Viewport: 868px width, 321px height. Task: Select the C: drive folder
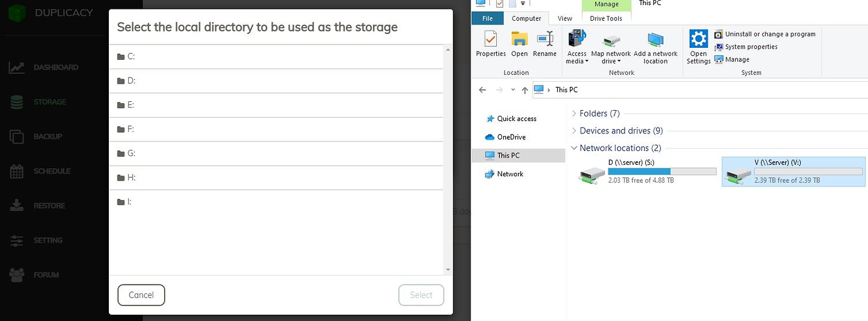[276, 57]
